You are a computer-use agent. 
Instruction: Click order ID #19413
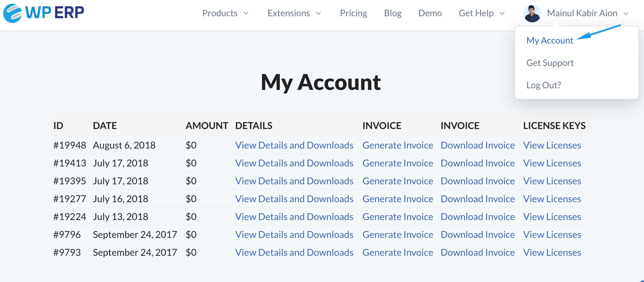click(x=70, y=163)
